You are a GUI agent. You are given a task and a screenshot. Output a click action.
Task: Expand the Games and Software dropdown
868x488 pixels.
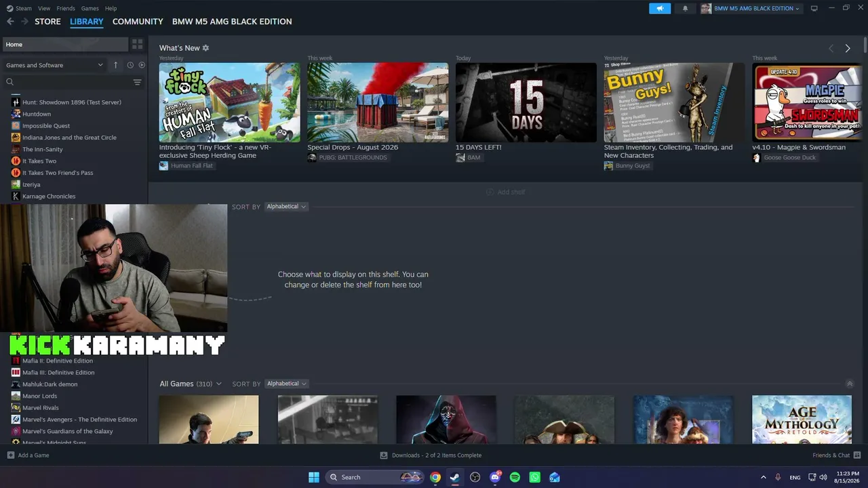click(x=54, y=65)
